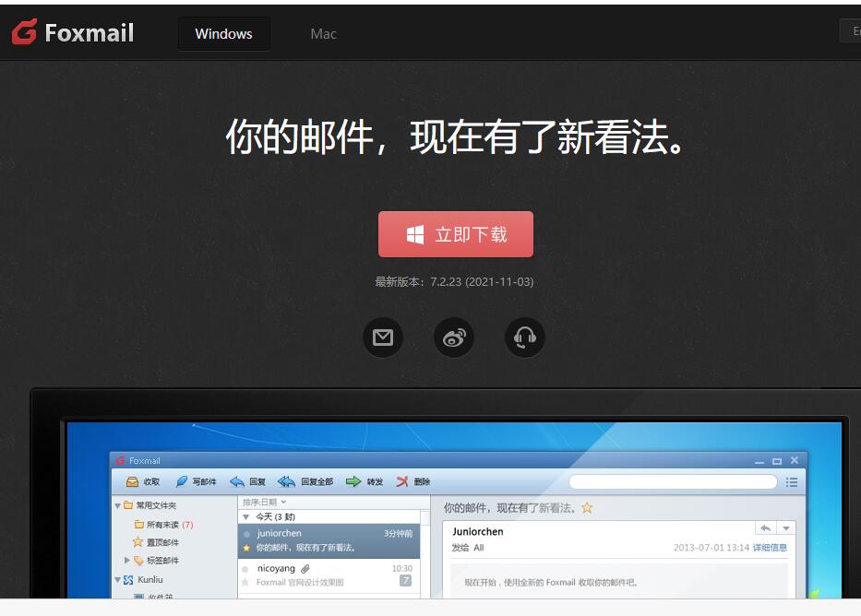Click the 删除 delete red X icon

[402, 481]
